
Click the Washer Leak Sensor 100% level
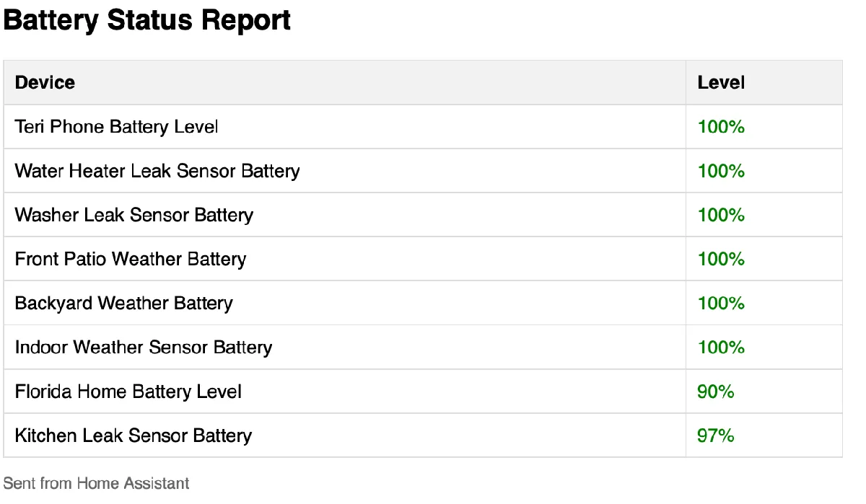click(x=721, y=215)
